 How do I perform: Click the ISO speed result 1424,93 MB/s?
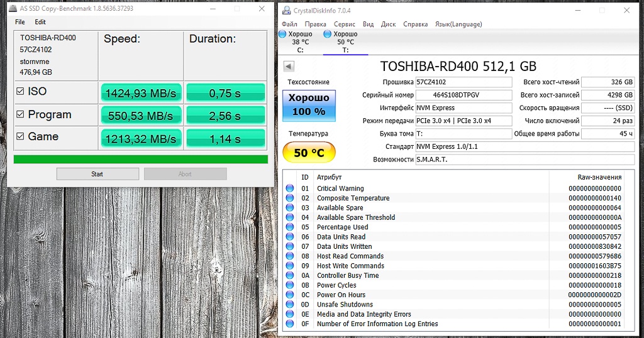[140, 93]
